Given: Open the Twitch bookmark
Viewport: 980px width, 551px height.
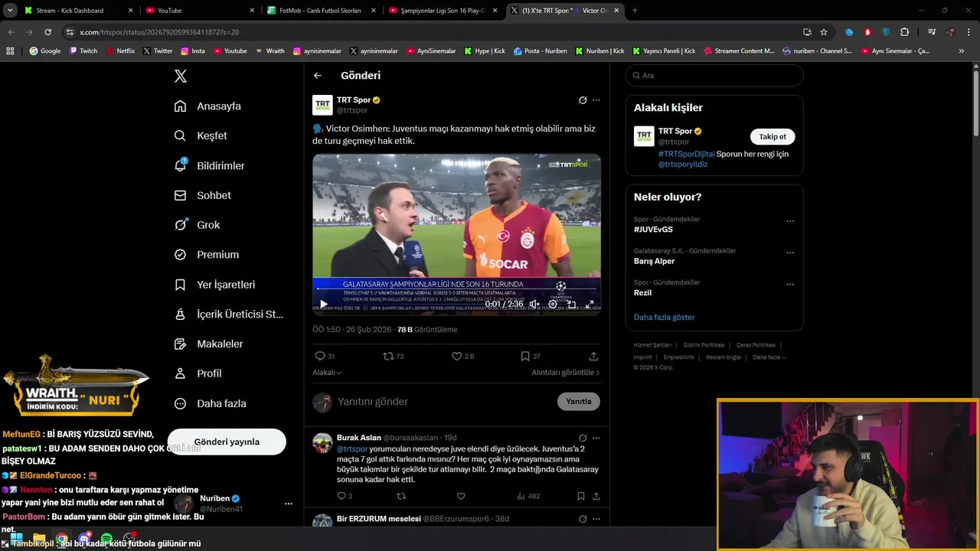Looking at the screenshot, I should (83, 51).
